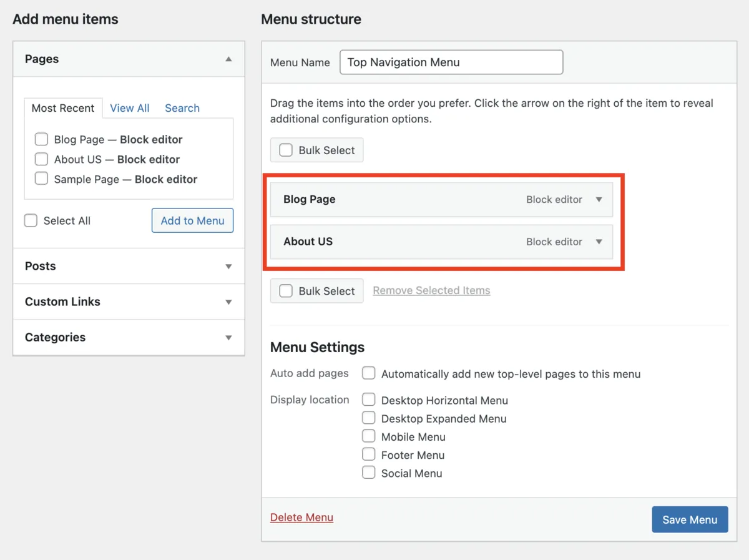Check Blog Page in the Pages list
Screen dimensions: 749x560
coord(41,139)
